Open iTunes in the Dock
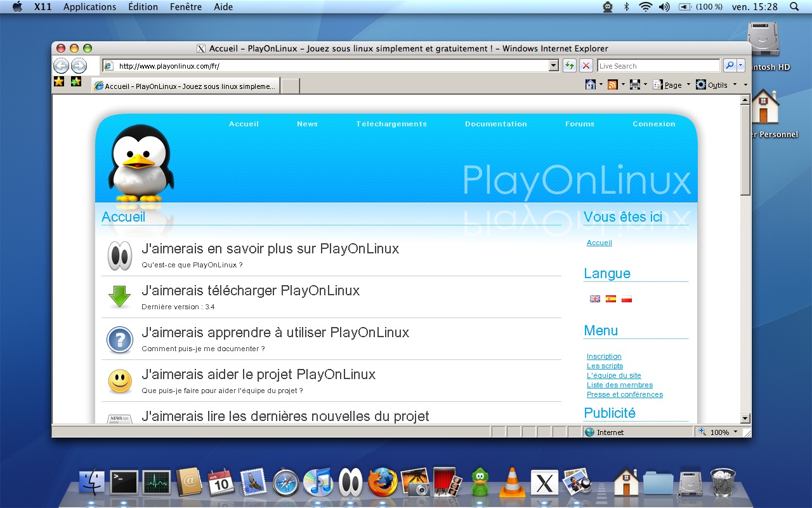 pos(318,483)
